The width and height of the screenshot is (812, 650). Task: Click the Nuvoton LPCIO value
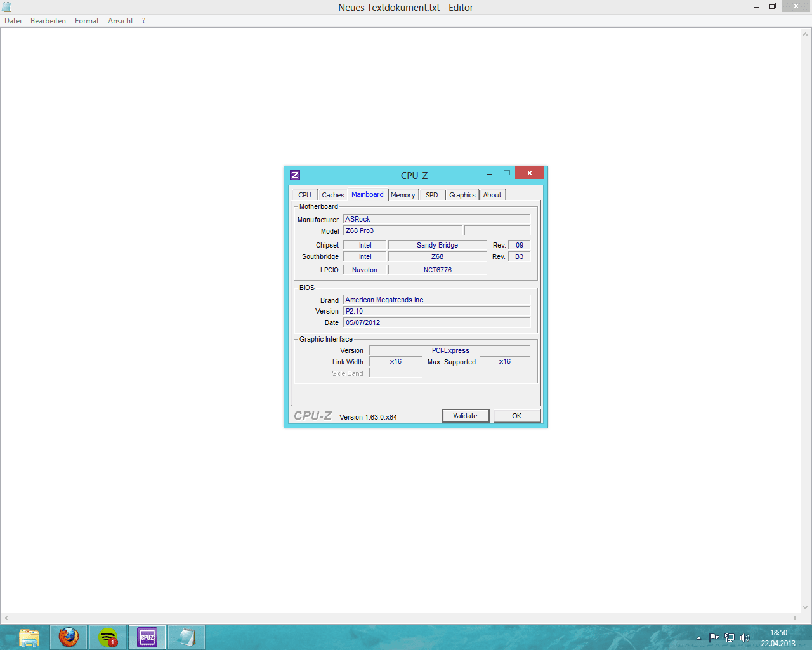click(x=365, y=270)
